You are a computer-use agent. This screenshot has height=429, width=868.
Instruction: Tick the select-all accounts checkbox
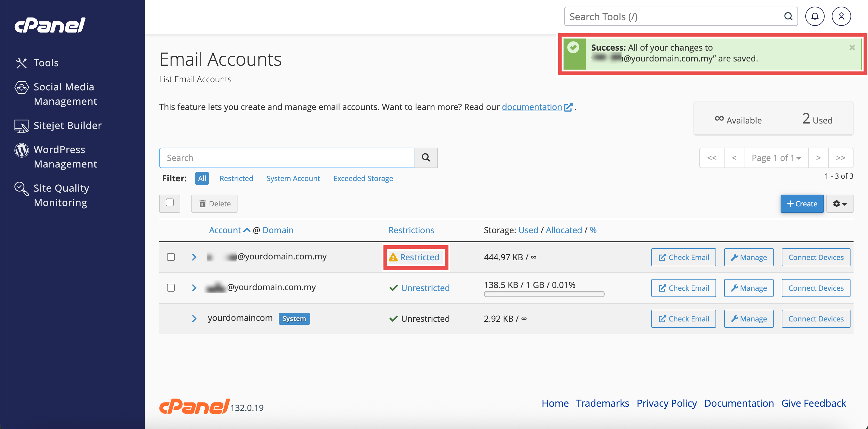pyautogui.click(x=169, y=203)
